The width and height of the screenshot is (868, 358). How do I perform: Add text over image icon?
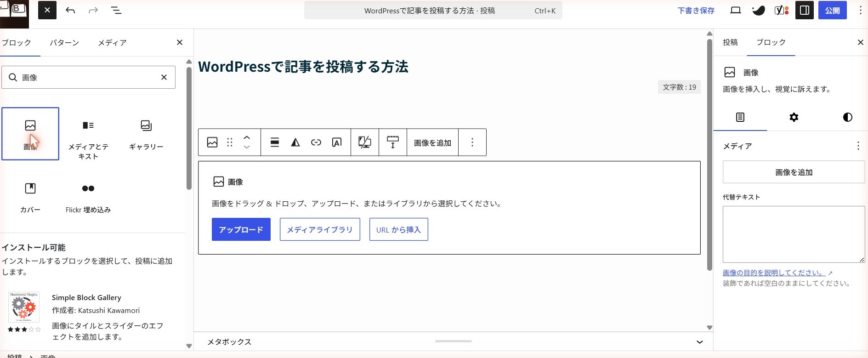337,142
